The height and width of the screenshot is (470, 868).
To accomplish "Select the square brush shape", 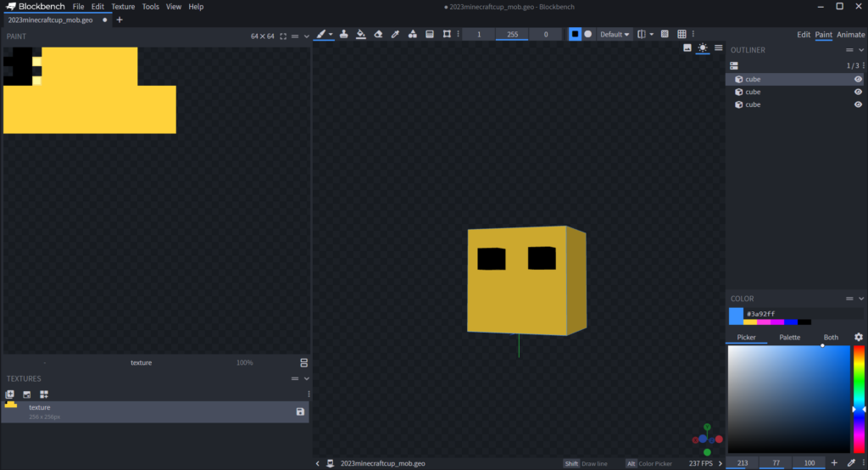I will tap(575, 34).
